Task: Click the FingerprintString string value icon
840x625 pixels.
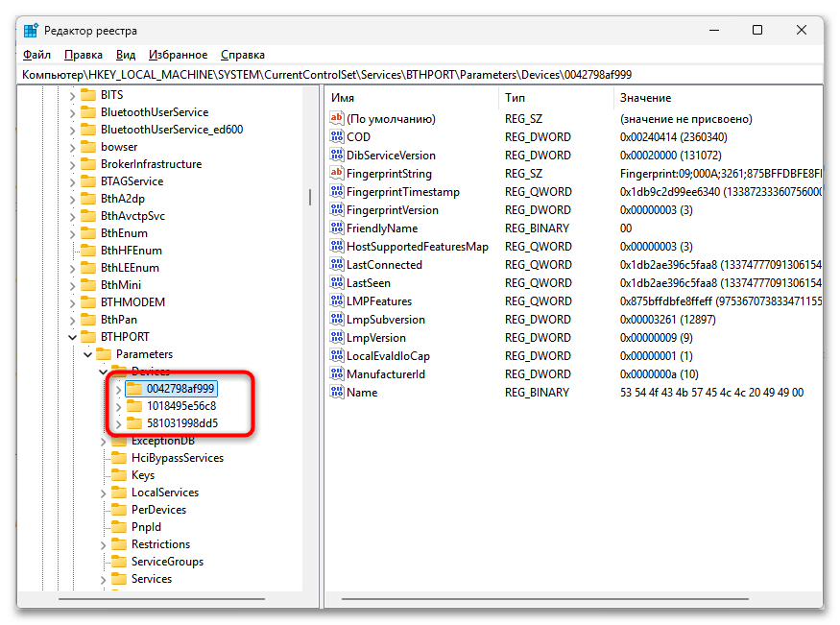Action: tap(336, 173)
